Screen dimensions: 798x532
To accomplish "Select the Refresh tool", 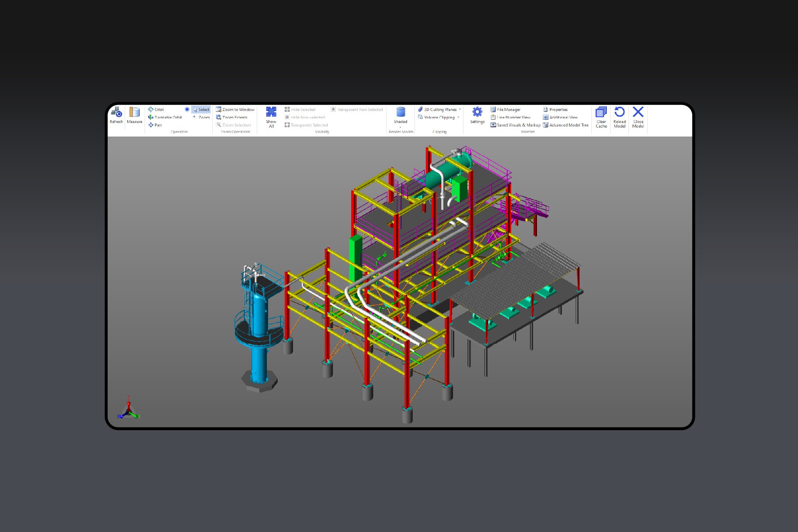I will (x=116, y=116).
